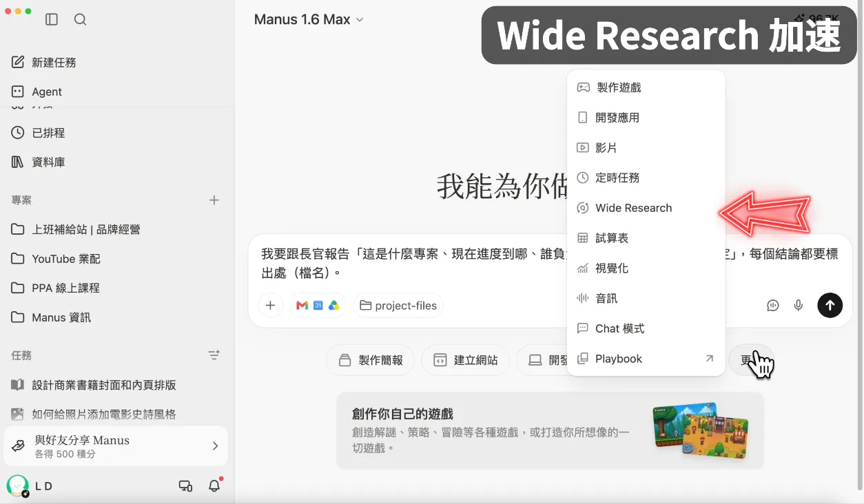Select Wide Research from the menu

(x=646, y=208)
